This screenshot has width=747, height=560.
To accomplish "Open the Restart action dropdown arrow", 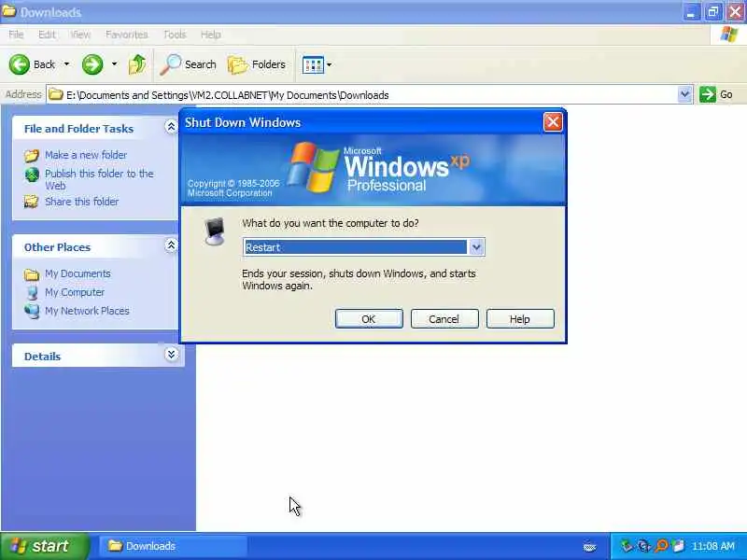I will [x=476, y=247].
